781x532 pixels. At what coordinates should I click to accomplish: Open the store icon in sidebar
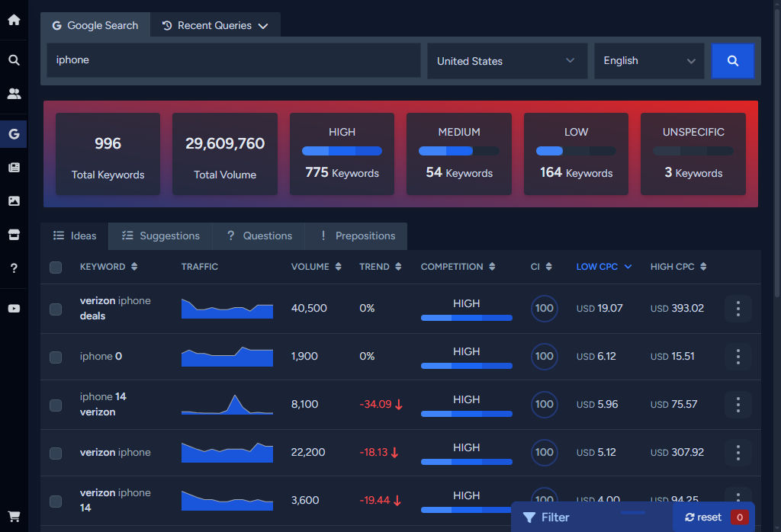pyautogui.click(x=14, y=235)
